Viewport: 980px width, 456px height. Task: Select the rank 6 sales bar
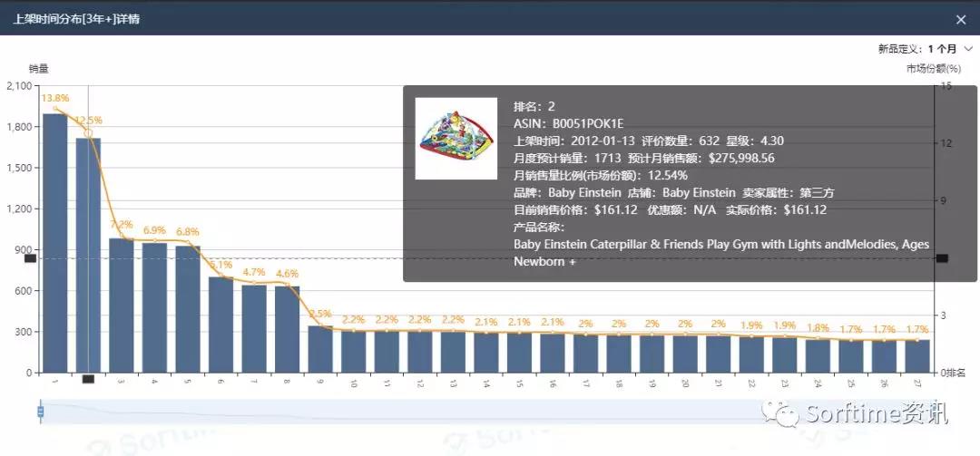coord(220,325)
